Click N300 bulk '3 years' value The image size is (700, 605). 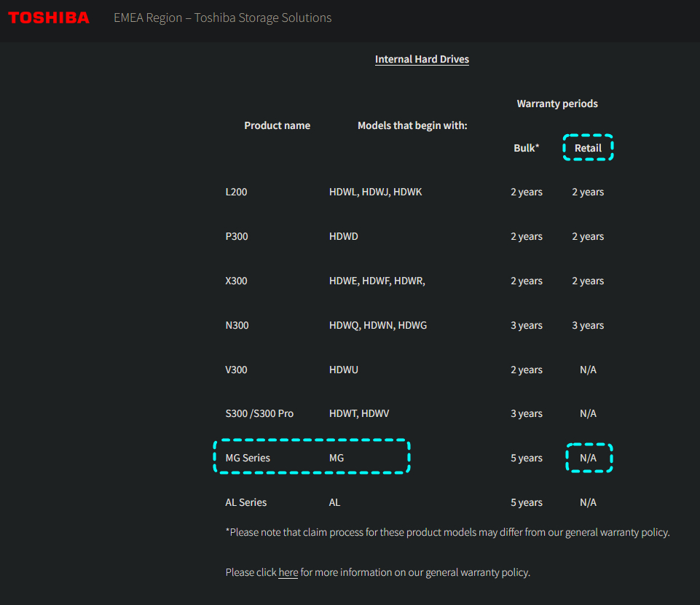[527, 325]
